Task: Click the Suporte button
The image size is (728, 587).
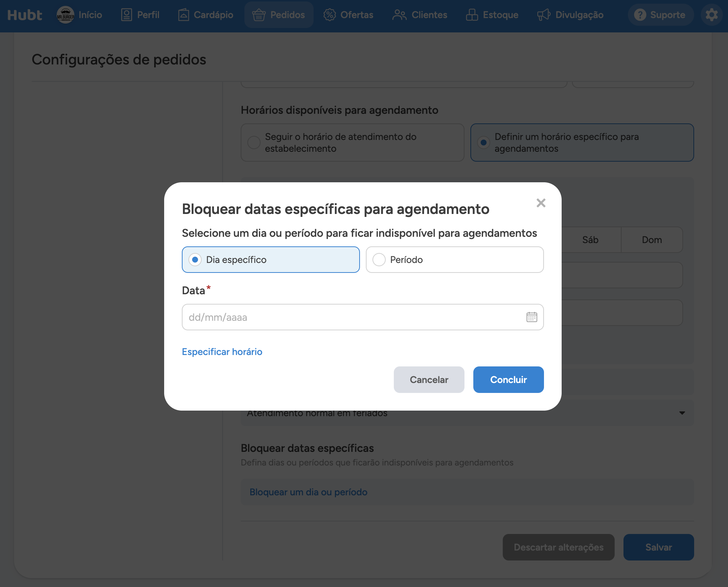Action: (660, 15)
